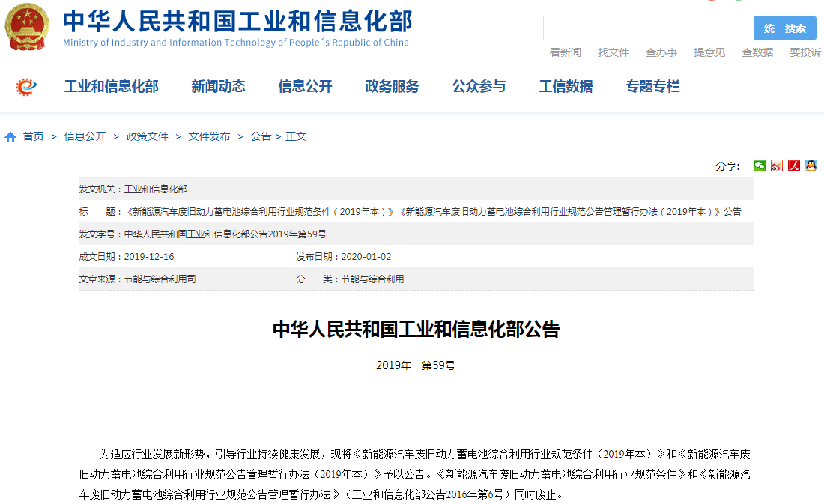This screenshot has width=824, height=504.
Task: Click 发布日期：2020-01-02 text
Action: pyautogui.click(x=344, y=257)
